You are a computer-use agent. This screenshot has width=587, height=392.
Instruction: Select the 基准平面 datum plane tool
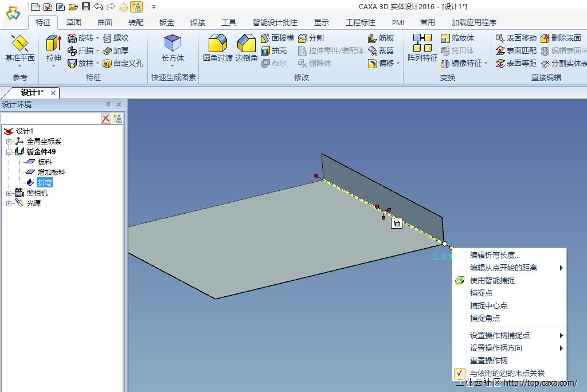pyautogui.click(x=19, y=44)
